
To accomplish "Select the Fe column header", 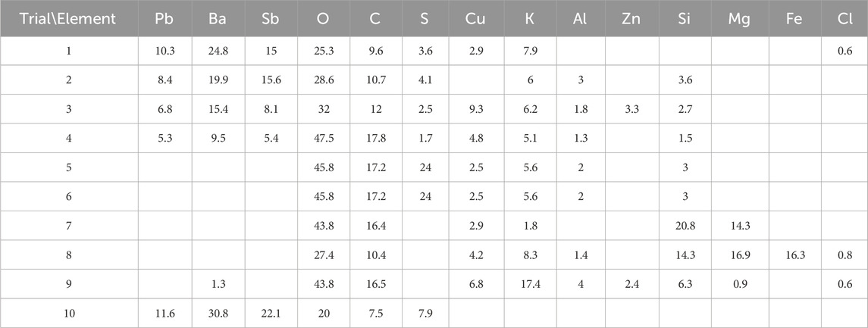I will click(x=794, y=18).
